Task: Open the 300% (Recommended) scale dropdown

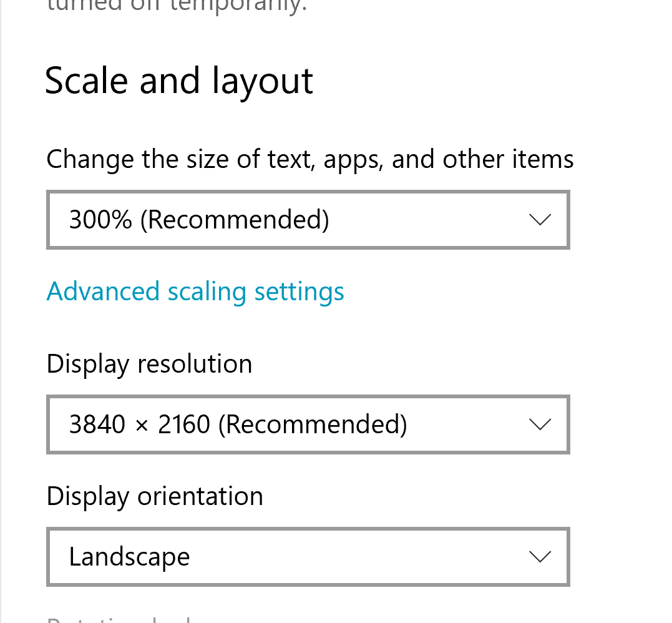Action: 308,220
